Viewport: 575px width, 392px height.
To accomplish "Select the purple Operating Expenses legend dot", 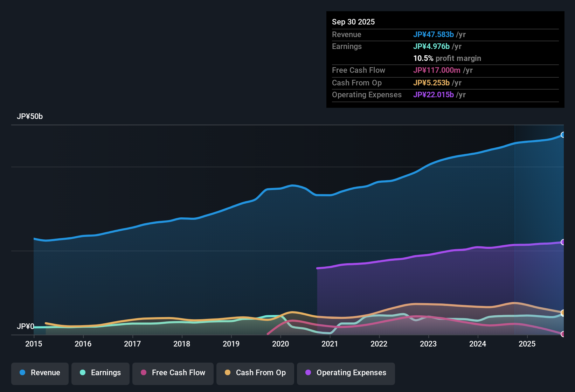I will click(x=308, y=373).
